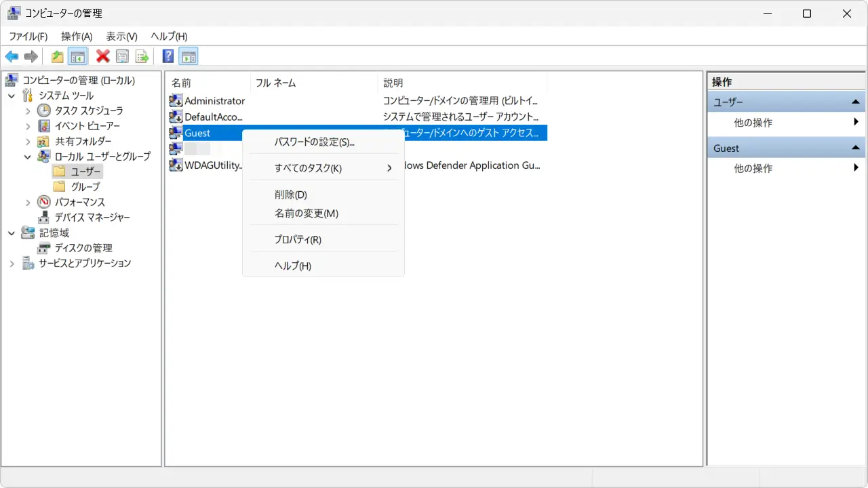Expand the タスク スケジューラ tree node

tap(28, 110)
